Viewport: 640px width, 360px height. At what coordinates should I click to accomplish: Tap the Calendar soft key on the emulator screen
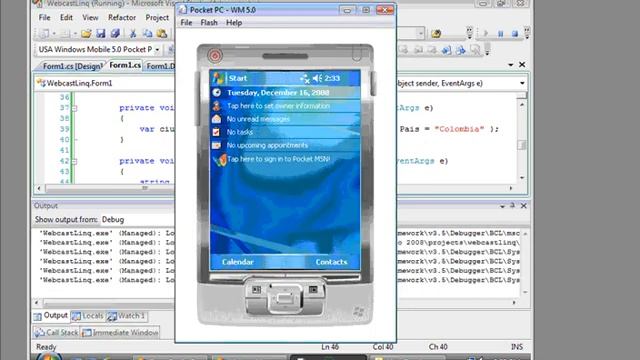(x=238, y=262)
